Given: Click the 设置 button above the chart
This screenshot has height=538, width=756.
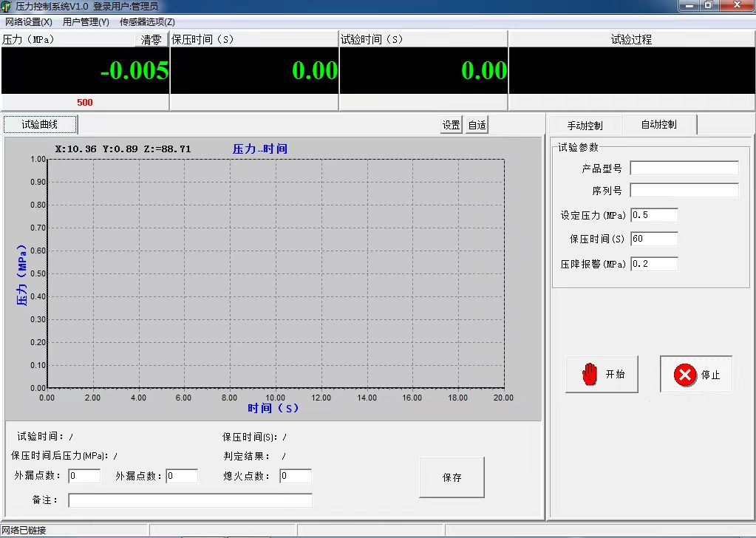Looking at the screenshot, I should click(x=451, y=124).
